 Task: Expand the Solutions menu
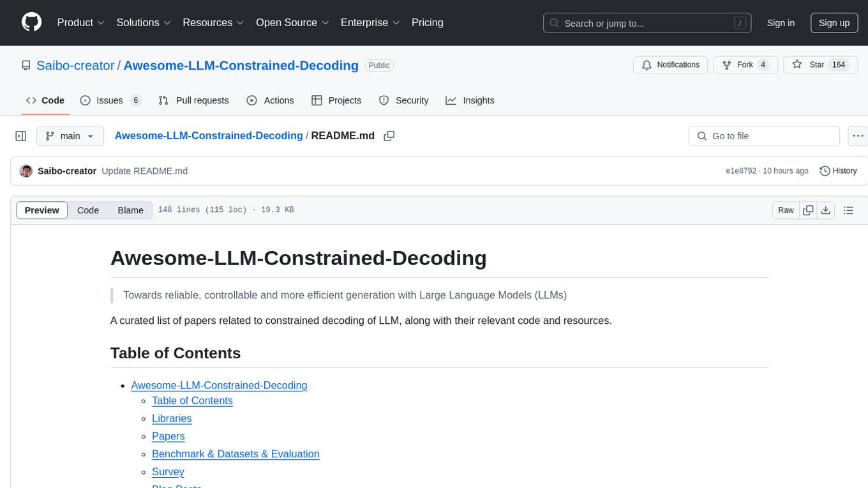tap(144, 22)
